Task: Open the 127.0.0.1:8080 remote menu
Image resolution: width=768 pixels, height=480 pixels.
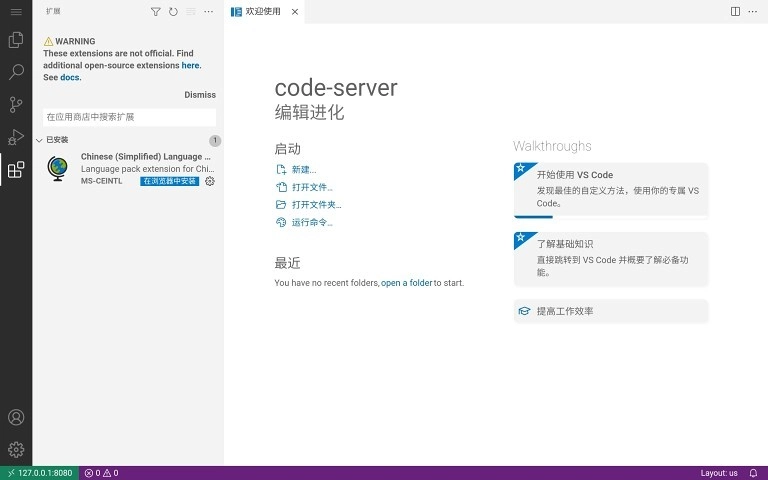Action: click(x=39, y=473)
